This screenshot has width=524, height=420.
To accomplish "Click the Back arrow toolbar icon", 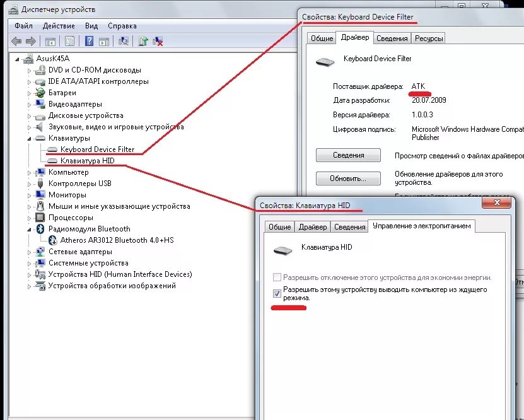I will [x=16, y=42].
